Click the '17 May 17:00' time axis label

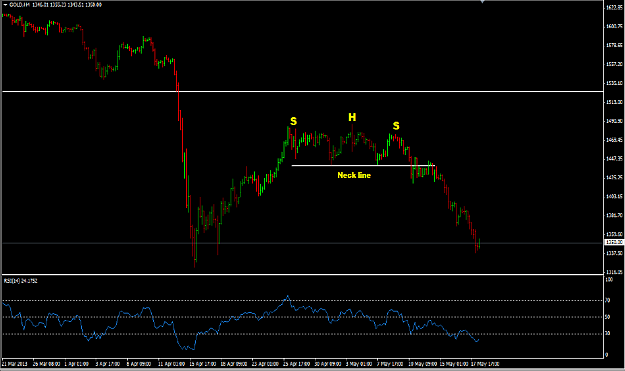tap(485, 364)
